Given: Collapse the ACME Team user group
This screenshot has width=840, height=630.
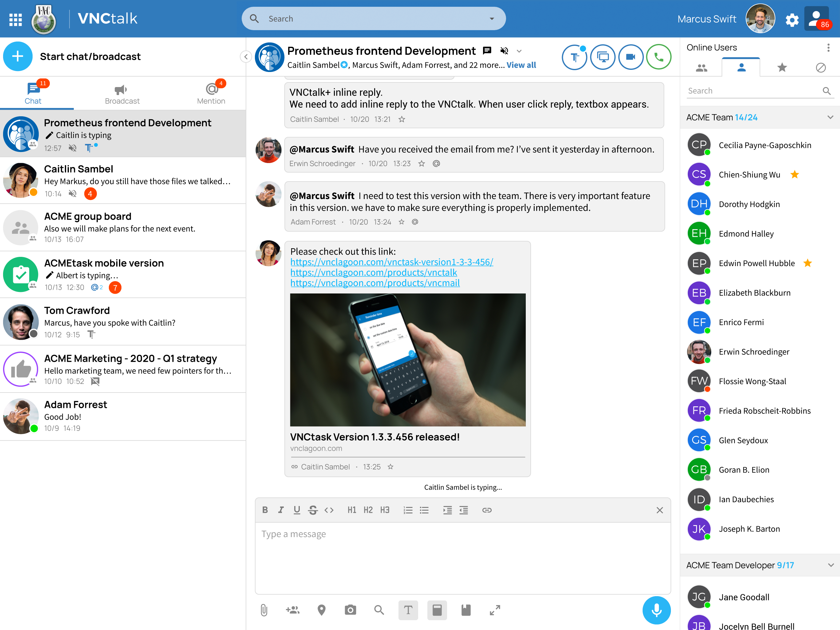Looking at the screenshot, I should click(x=830, y=118).
